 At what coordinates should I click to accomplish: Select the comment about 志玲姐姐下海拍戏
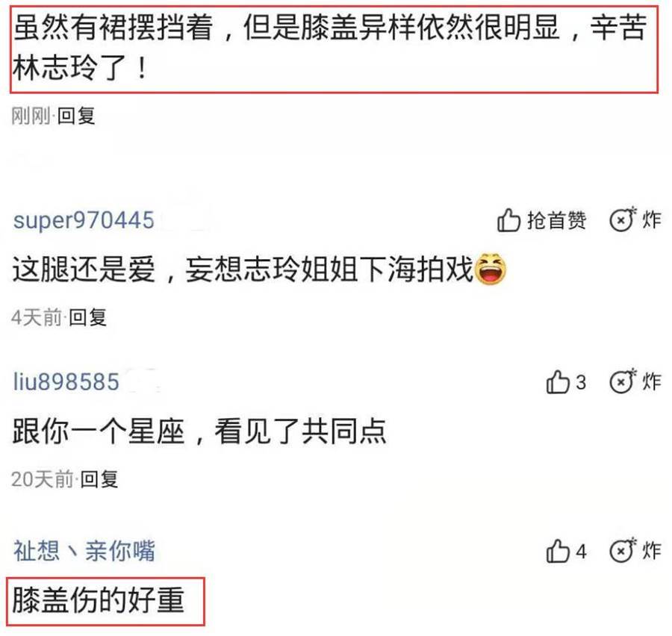point(259,269)
